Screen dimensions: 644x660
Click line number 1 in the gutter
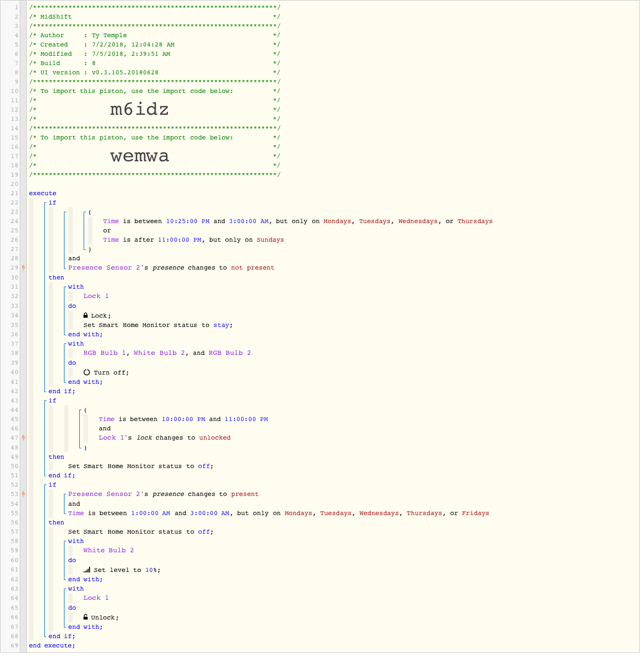coord(16,8)
